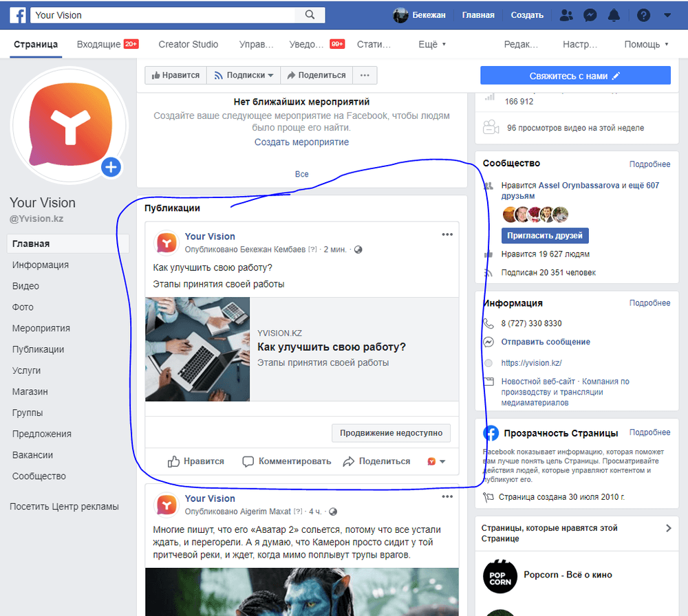The image size is (688, 616).
Task: Open the Настр… settings tab
Action: (580, 44)
